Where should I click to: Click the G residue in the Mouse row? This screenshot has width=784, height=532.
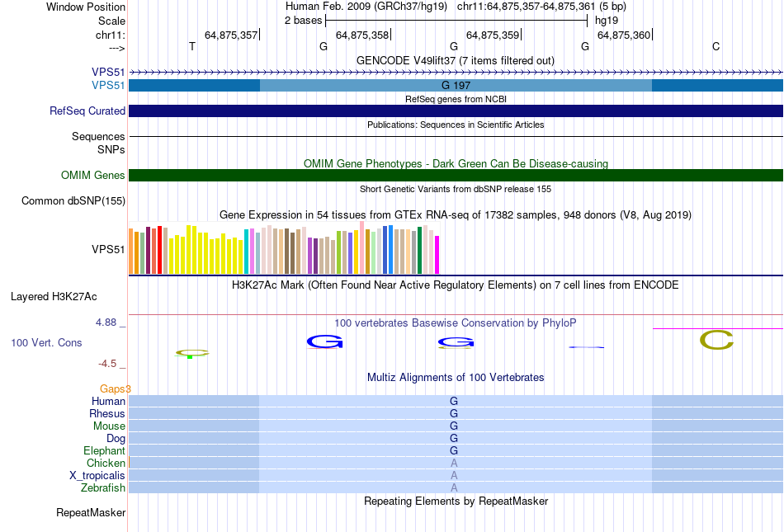[454, 426]
